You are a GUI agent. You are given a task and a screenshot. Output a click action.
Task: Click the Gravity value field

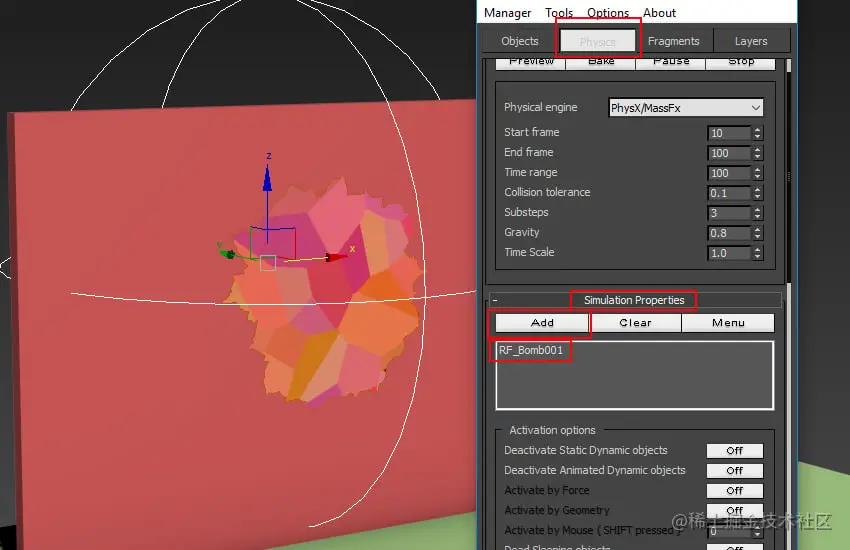(729, 234)
